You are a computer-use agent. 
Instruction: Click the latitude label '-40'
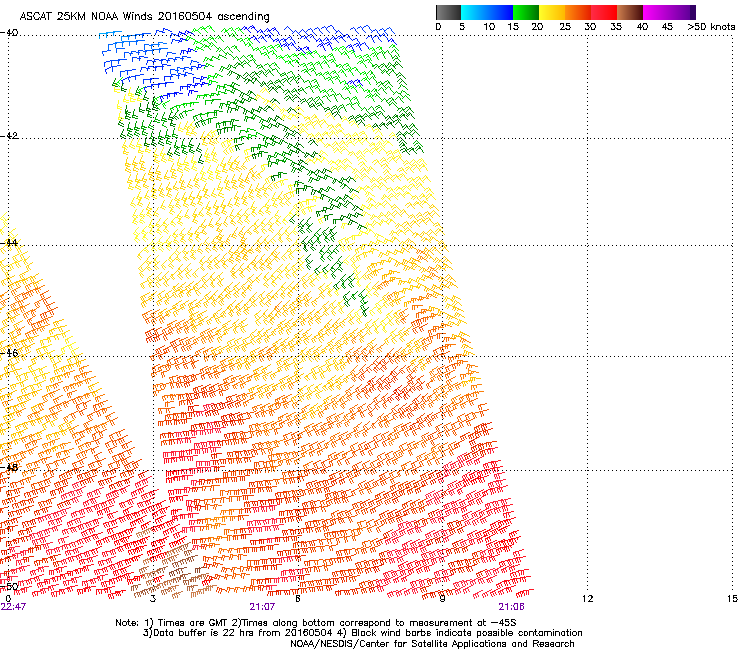pyautogui.click(x=9, y=33)
